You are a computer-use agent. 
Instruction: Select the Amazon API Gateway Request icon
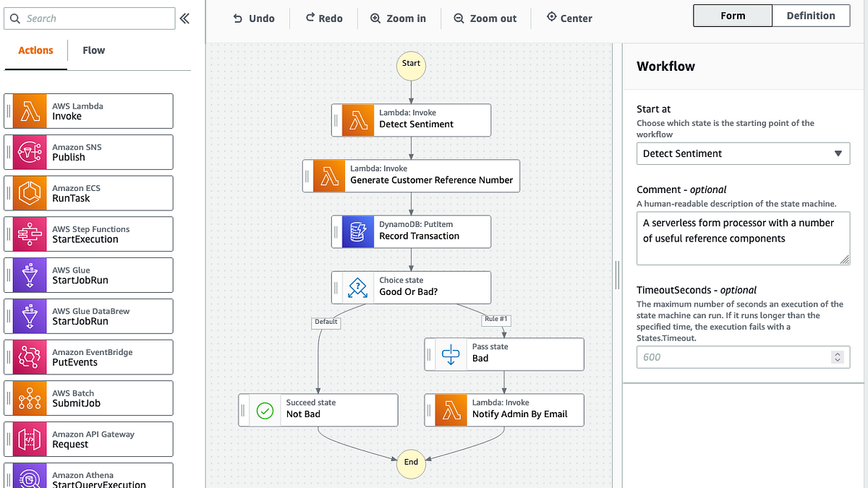coord(29,439)
